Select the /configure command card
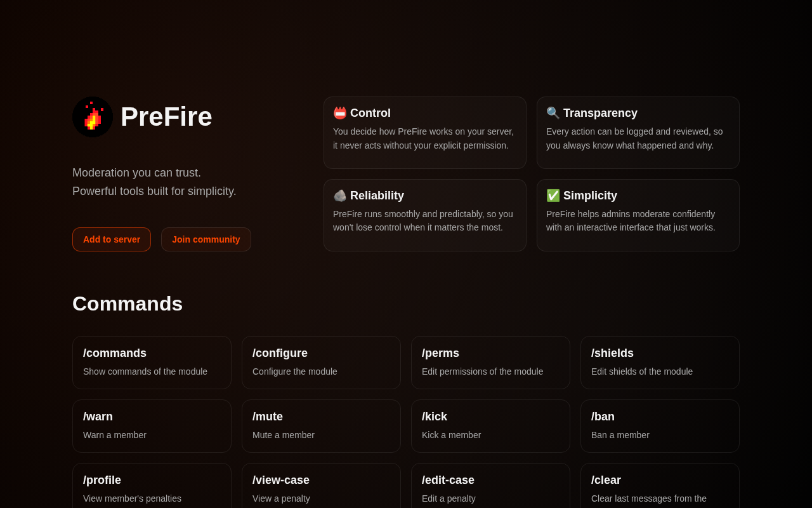 [x=321, y=363]
